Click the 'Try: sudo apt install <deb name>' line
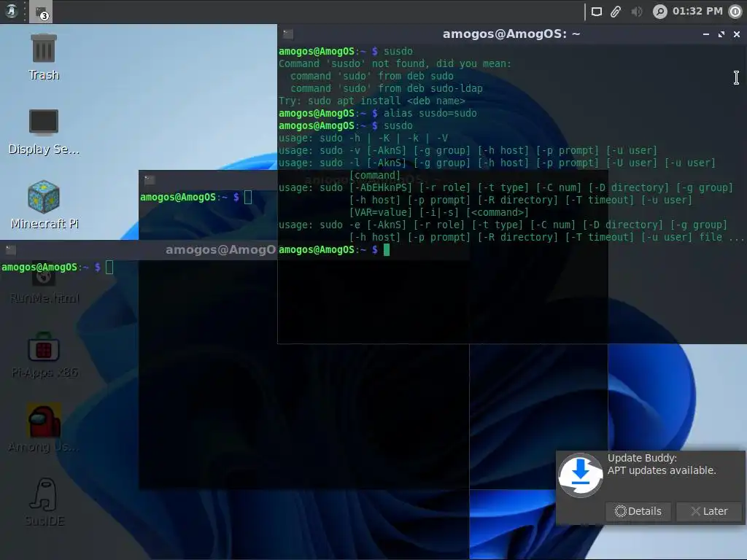 coord(372,101)
